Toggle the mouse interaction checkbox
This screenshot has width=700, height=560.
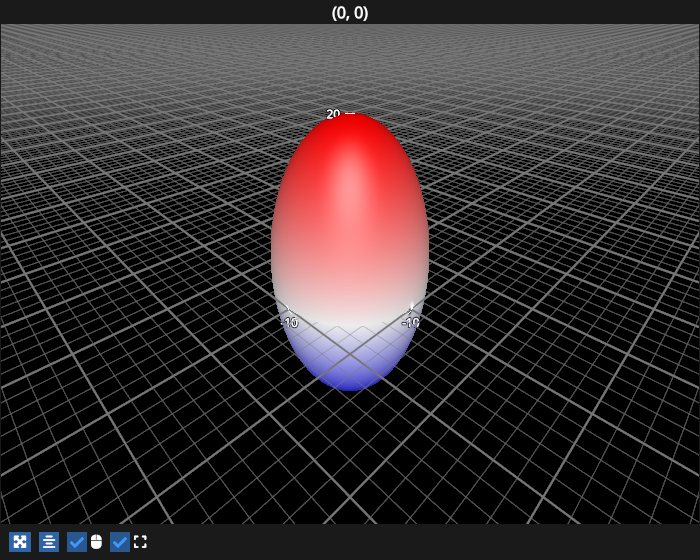(77, 542)
